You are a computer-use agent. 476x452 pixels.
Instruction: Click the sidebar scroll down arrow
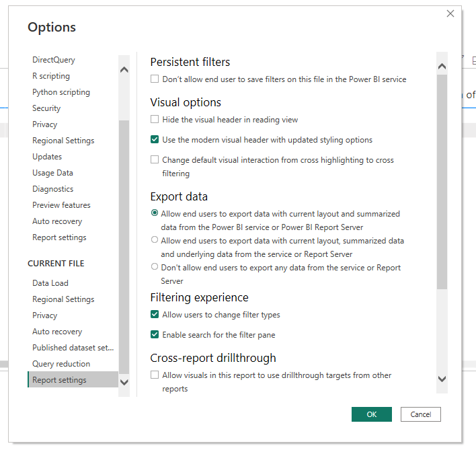(x=124, y=382)
